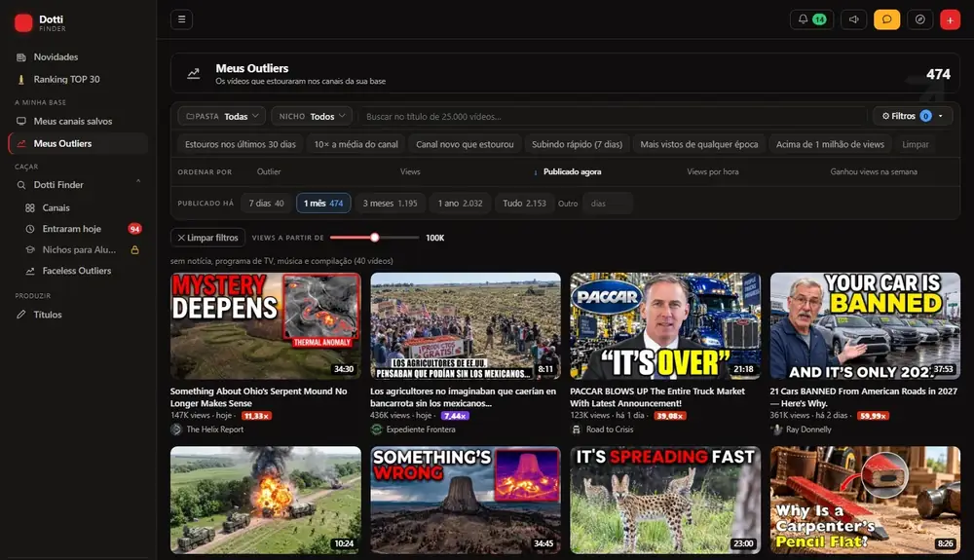974x560 pixels.
Task: Click the Faceless Outliers chart icon
Action: (x=30, y=271)
